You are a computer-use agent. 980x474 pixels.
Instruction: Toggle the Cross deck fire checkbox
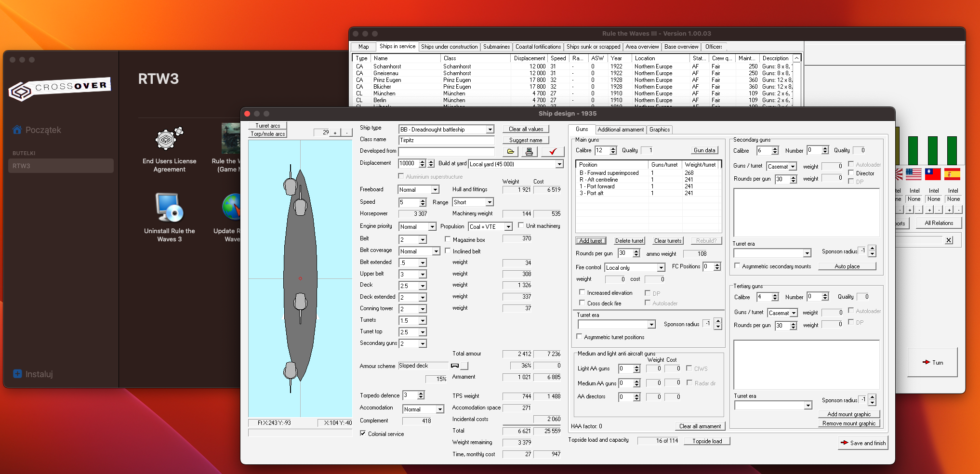pos(582,303)
